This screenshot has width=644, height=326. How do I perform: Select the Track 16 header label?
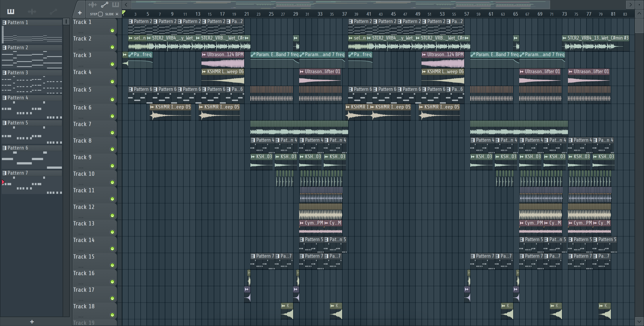pos(84,273)
